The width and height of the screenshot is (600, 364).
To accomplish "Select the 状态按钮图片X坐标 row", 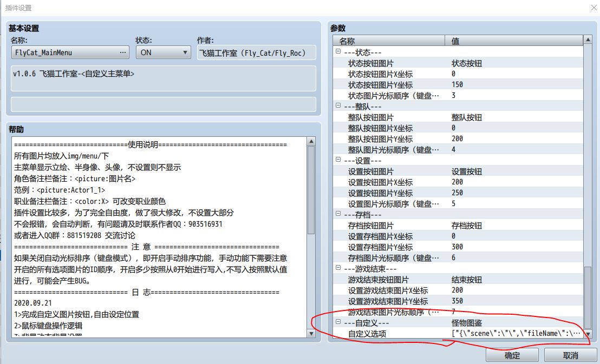I will coord(458,74).
